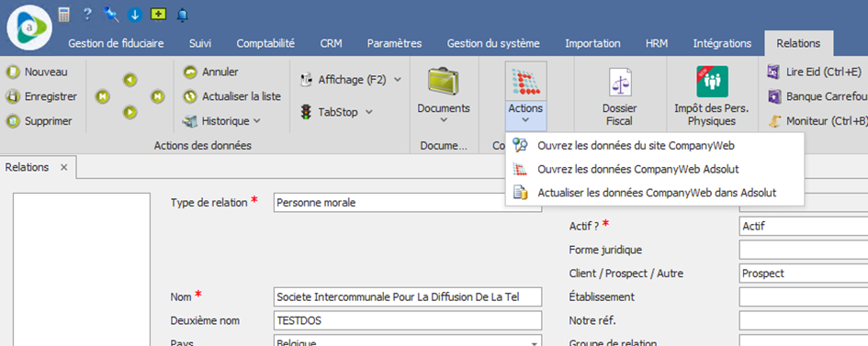
Task: Close the Relations document tab
Action: tap(63, 167)
